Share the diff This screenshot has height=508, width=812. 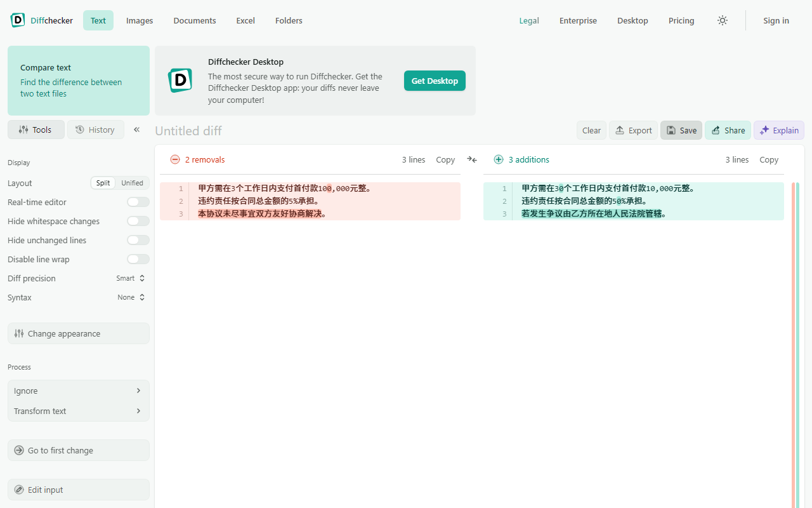728,130
